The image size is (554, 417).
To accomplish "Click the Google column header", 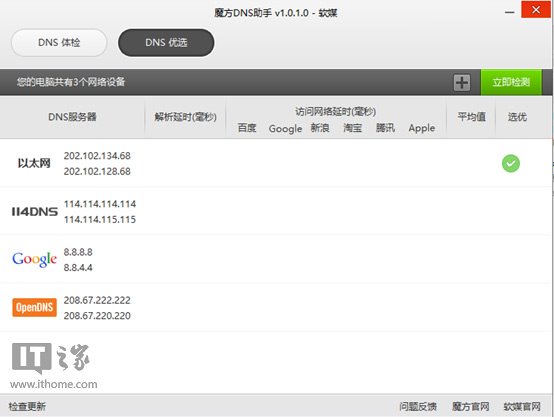I will pos(285,129).
